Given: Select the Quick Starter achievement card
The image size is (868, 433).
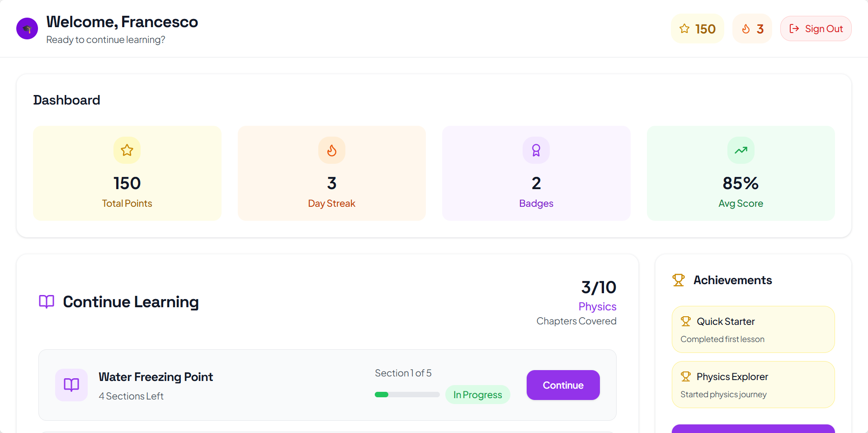Looking at the screenshot, I should point(753,329).
